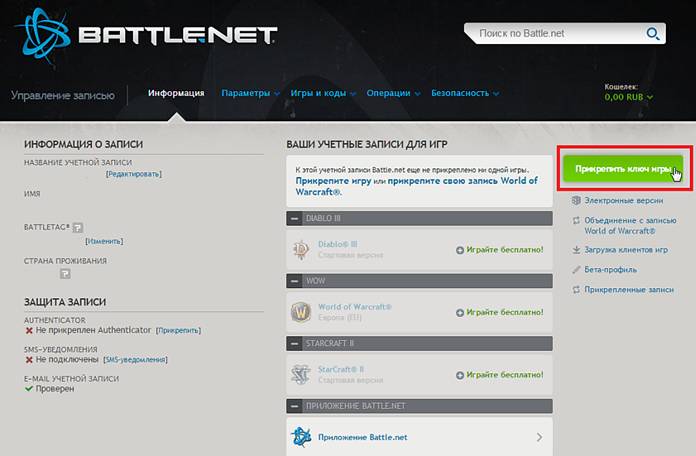696x456 pixels.
Task: Click the Не подключены SMS status text
Action: tap(67, 359)
